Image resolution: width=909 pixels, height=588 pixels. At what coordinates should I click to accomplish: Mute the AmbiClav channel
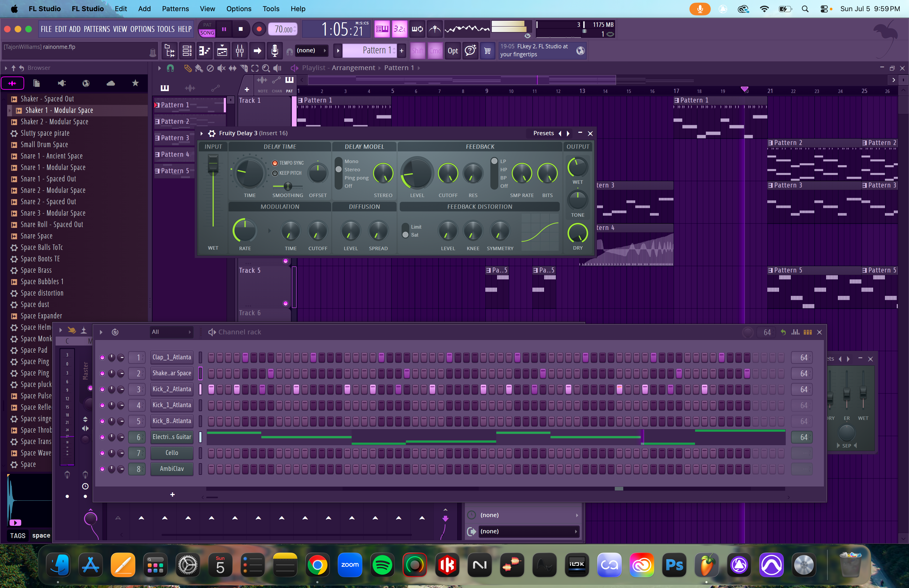tap(102, 469)
